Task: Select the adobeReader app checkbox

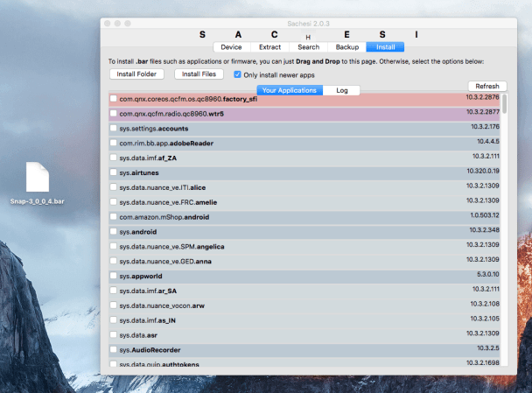Action: coord(114,143)
